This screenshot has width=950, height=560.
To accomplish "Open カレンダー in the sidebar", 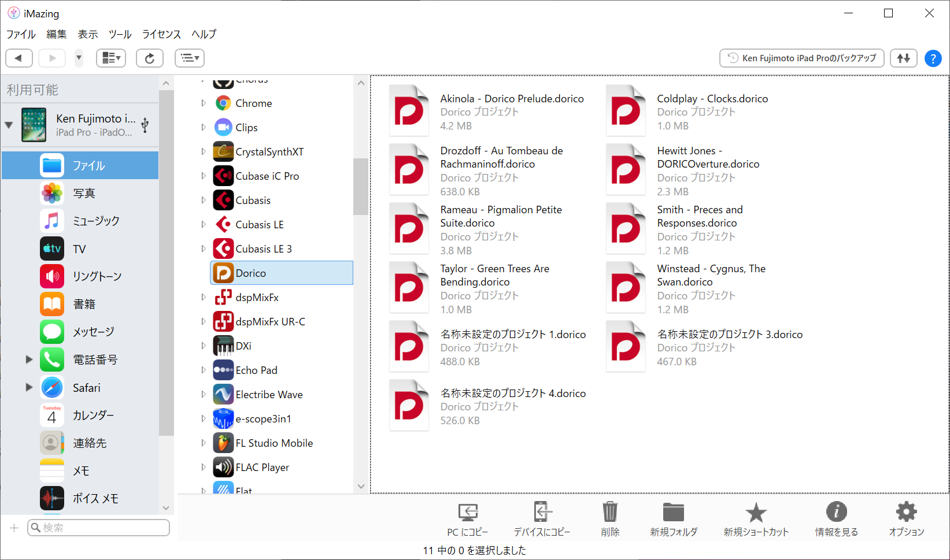I will 80,415.
